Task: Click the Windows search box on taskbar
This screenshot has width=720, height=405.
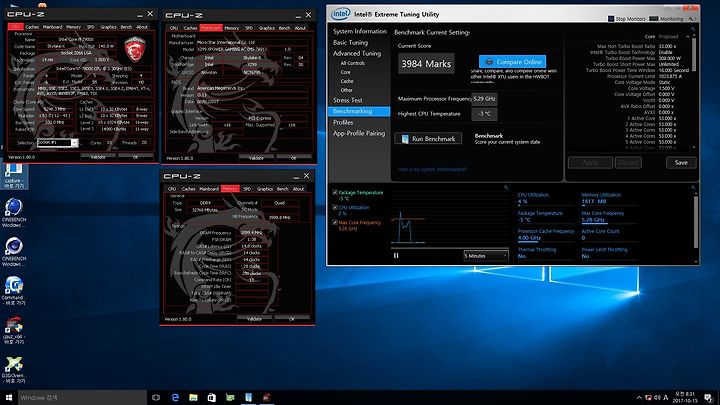Action: point(82,398)
